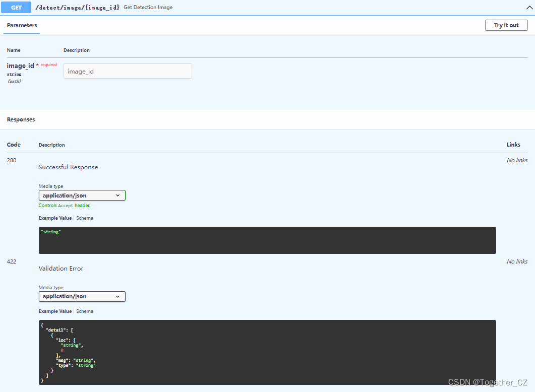Click 'No links' for the 200 response
535x392 pixels.
pos(517,160)
